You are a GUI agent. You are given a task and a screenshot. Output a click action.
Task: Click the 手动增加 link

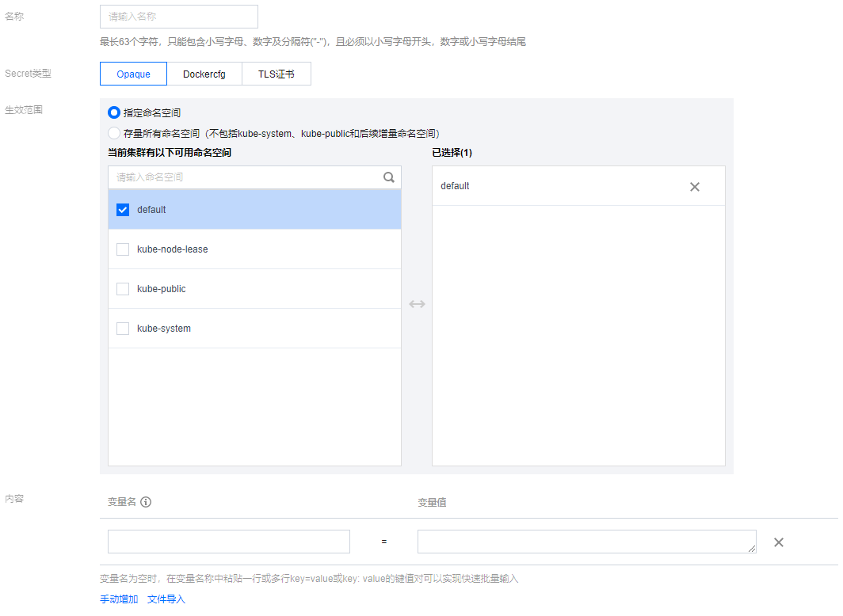(x=119, y=599)
